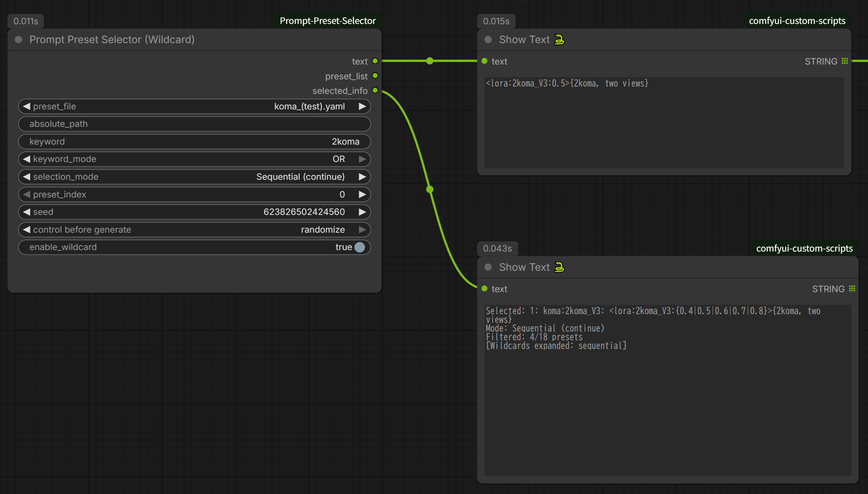Click the snake icon on upper Show Text
This screenshot has height=494, width=868.
coord(559,39)
